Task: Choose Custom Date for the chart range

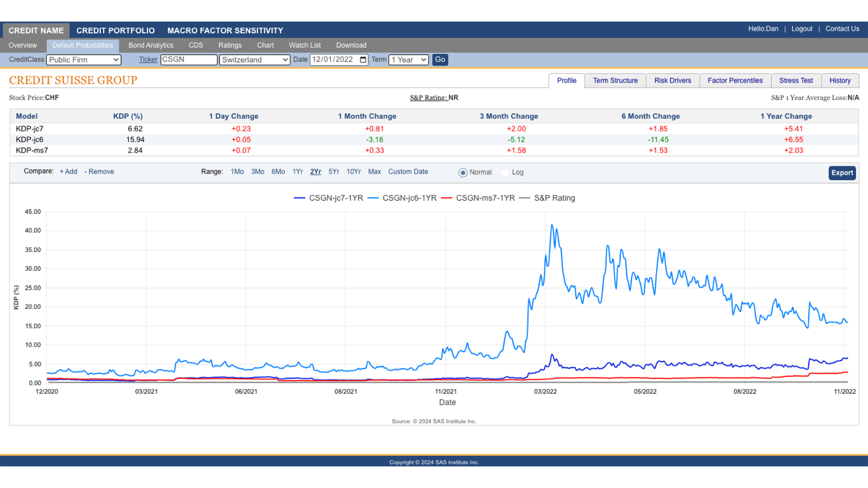Action: point(408,171)
